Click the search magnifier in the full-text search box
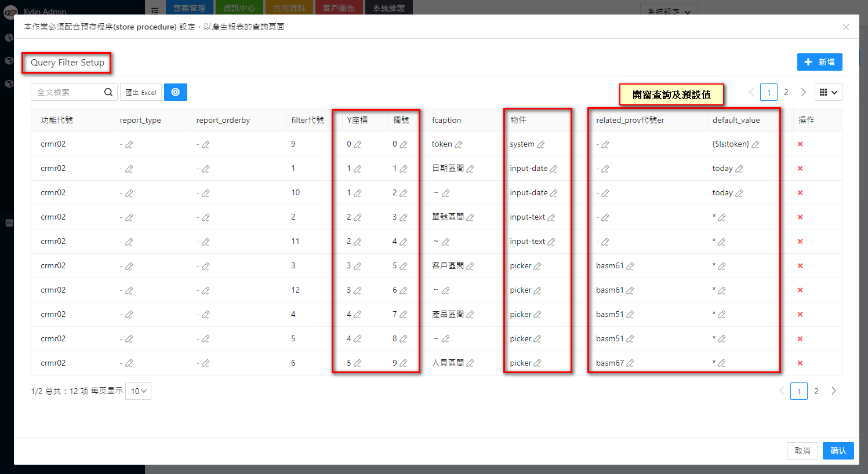The width and height of the screenshot is (868, 474). coord(108,92)
